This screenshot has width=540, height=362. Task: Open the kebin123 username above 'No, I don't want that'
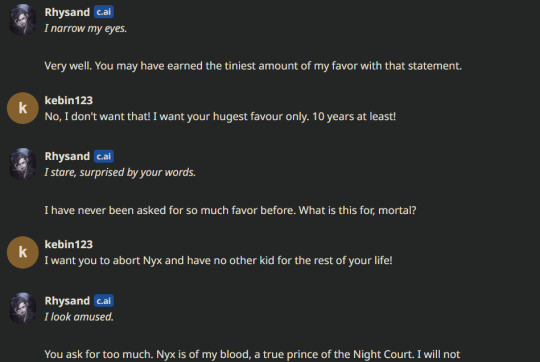(x=69, y=100)
